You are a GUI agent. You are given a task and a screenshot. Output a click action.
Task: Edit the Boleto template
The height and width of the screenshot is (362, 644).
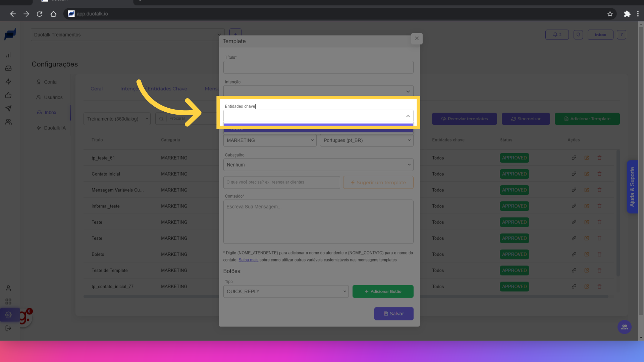(587, 254)
